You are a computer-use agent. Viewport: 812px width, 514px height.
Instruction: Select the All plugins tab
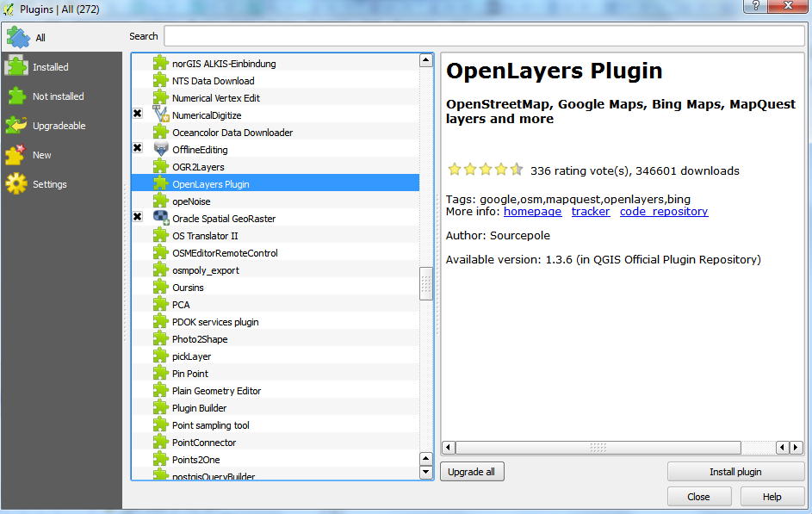click(x=62, y=37)
